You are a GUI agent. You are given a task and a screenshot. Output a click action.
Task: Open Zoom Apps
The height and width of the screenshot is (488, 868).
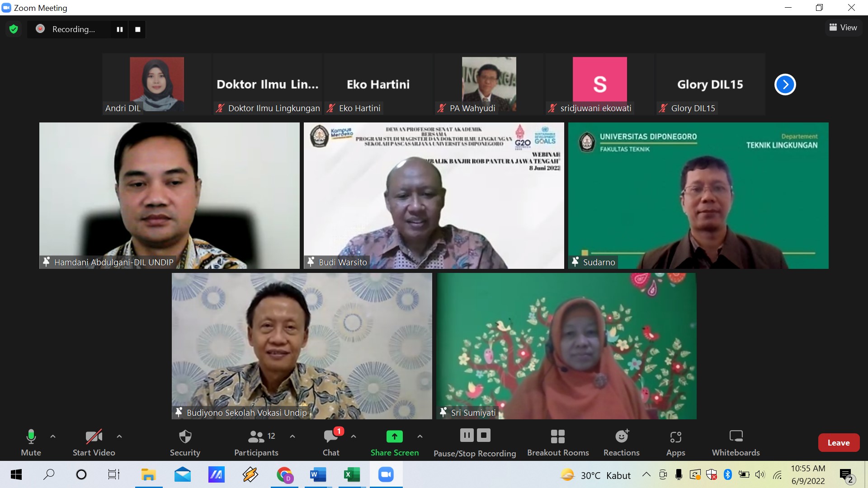675,443
